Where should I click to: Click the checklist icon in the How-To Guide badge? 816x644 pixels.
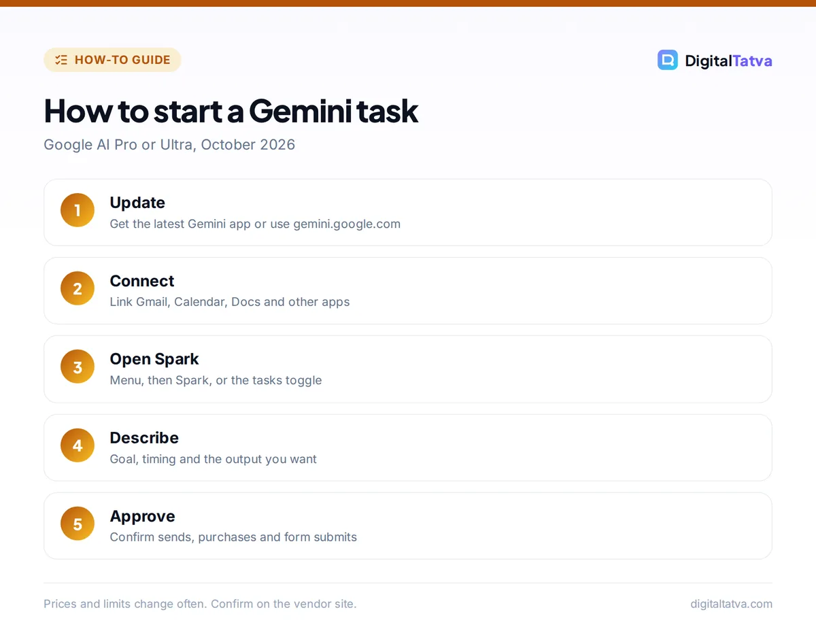coord(61,60)
